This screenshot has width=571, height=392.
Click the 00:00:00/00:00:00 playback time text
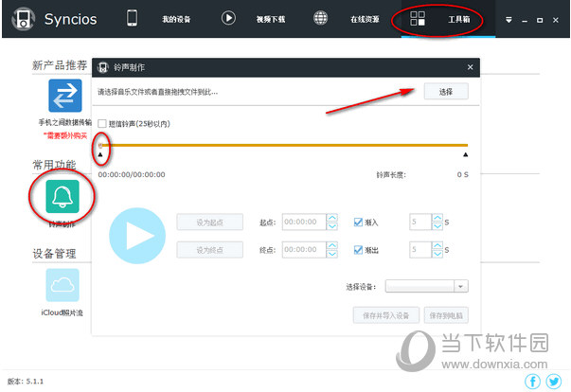pyautogui.click(x=132, y=175)
